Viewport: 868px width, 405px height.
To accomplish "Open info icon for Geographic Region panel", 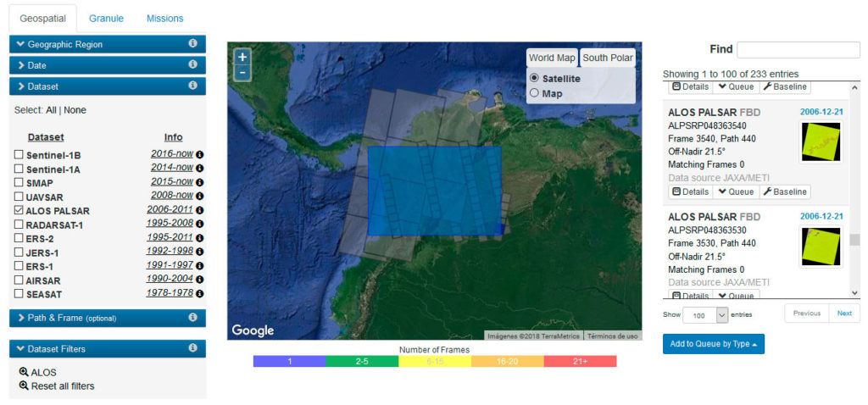I will coord(192,44).
